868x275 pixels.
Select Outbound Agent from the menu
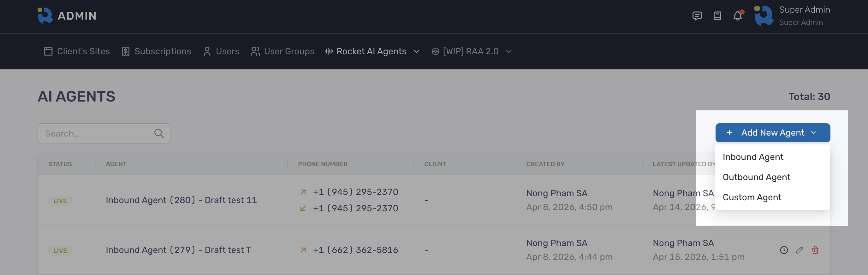tap(757, 177)
